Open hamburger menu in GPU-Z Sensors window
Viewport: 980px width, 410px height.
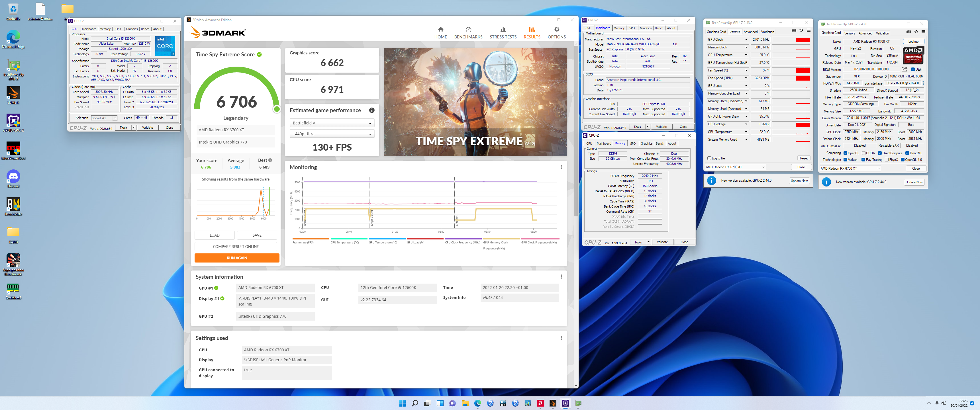808,30
